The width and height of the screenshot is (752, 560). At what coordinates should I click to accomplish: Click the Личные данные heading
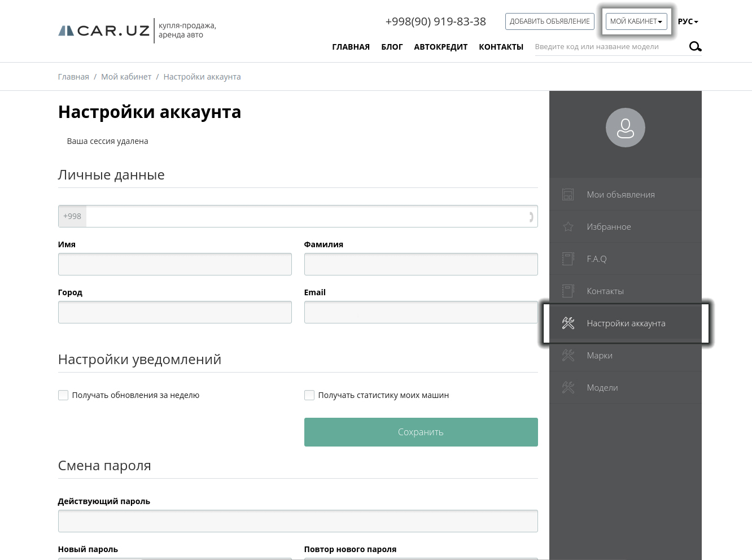tap(111, 175)
